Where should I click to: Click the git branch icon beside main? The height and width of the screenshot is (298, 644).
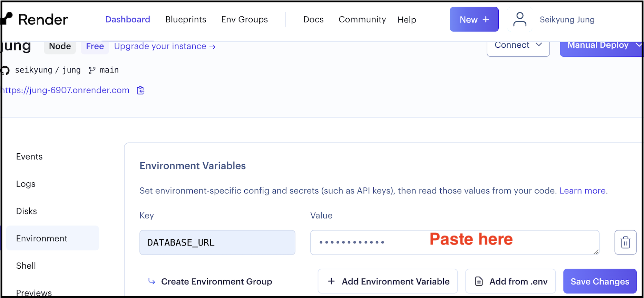pos(92,70)
